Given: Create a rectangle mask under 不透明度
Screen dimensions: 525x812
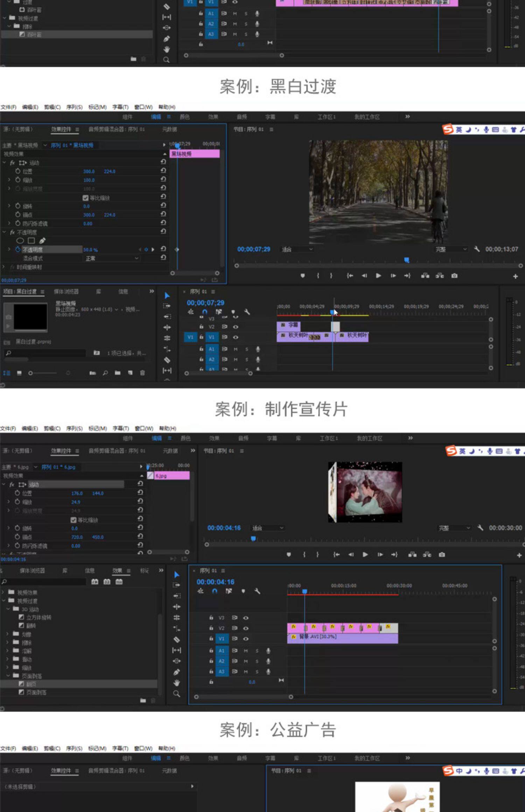Looking at the screenshot, I should [x=31, y=241].
